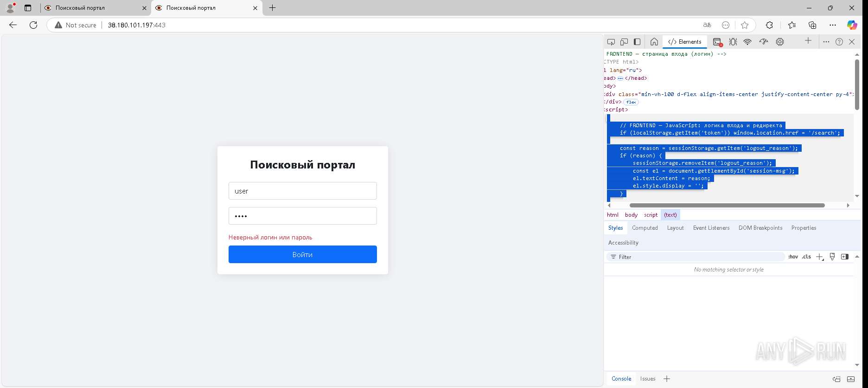
Task: Open the tab actions menu icon
Action: click(28, 8)
